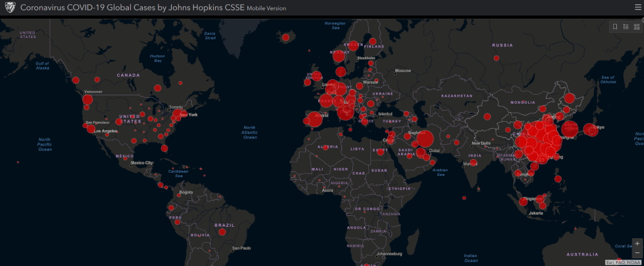Open the hamburger menu in header
The height and width of the screenshot is (266, 644).
[634, 8]
